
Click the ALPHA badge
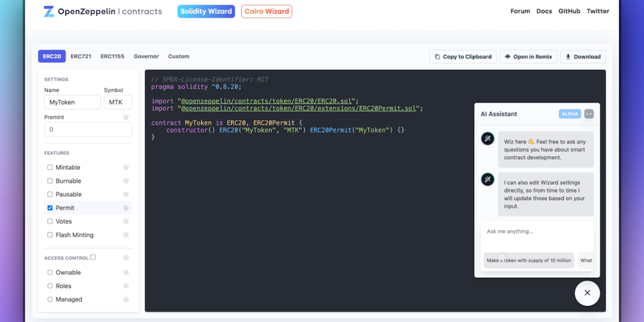coord(570,114)
